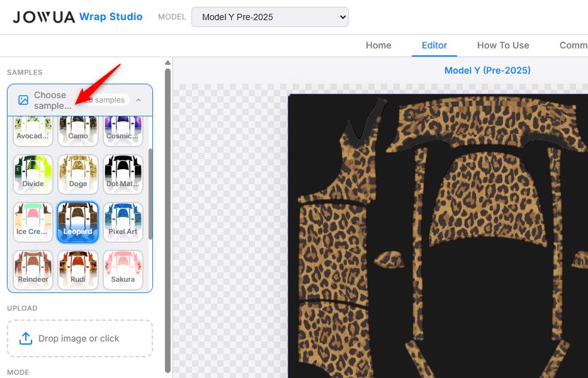Select the Rudi sample wrap

pyautogui.click(x=78, y=270)
